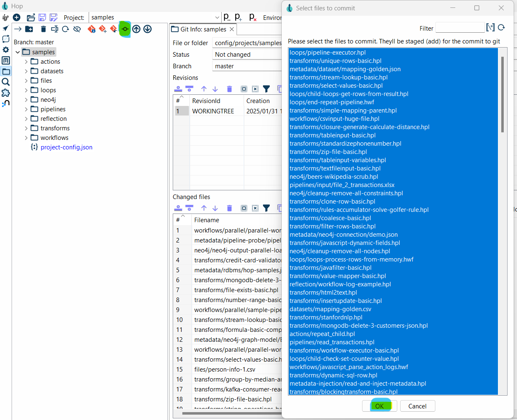Collapse the samples root folder
The image size is (517, 420).
[17, 52]
